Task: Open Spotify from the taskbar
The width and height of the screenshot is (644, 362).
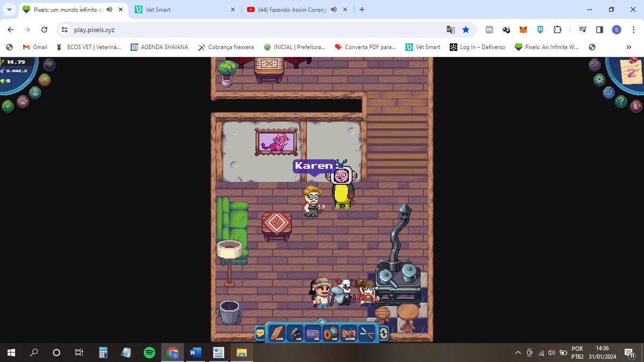Action: (x=149, y=352)
